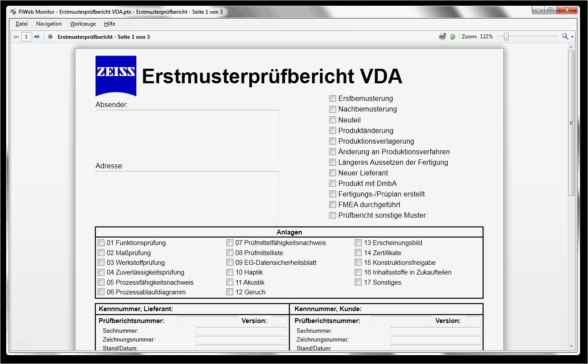The height and width of the screenshot is (364, 588).
Task: Click the vertical scrollbar up arrow
Action: pyautogui.click(x=572, y=47)
